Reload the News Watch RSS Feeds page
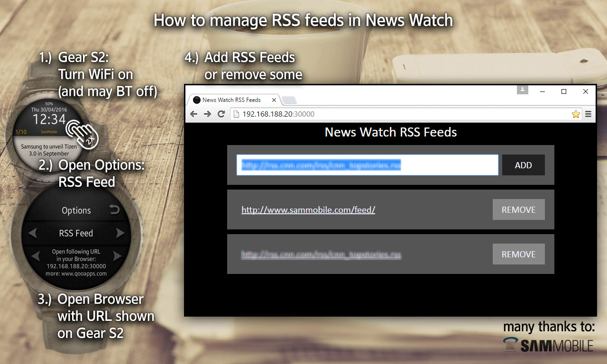 (221, 114)
